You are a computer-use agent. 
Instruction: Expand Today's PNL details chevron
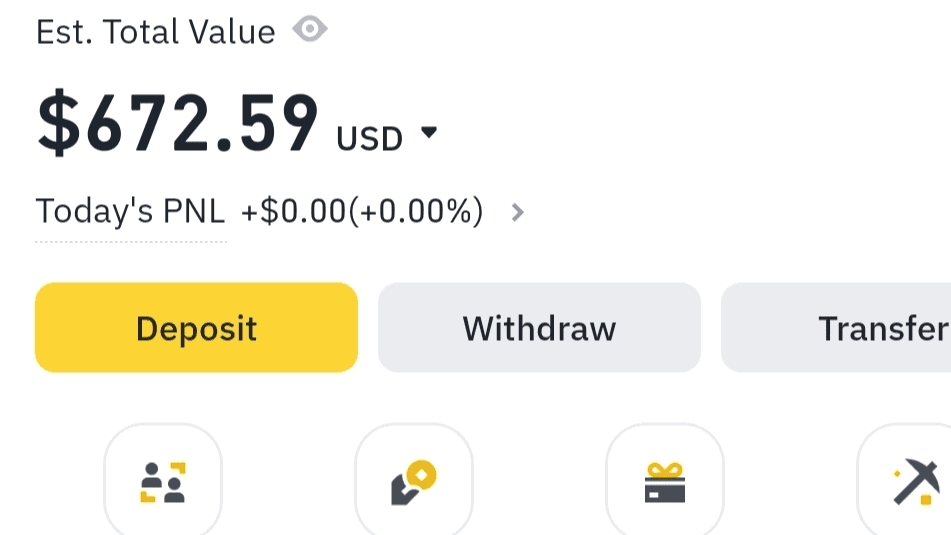517,212
